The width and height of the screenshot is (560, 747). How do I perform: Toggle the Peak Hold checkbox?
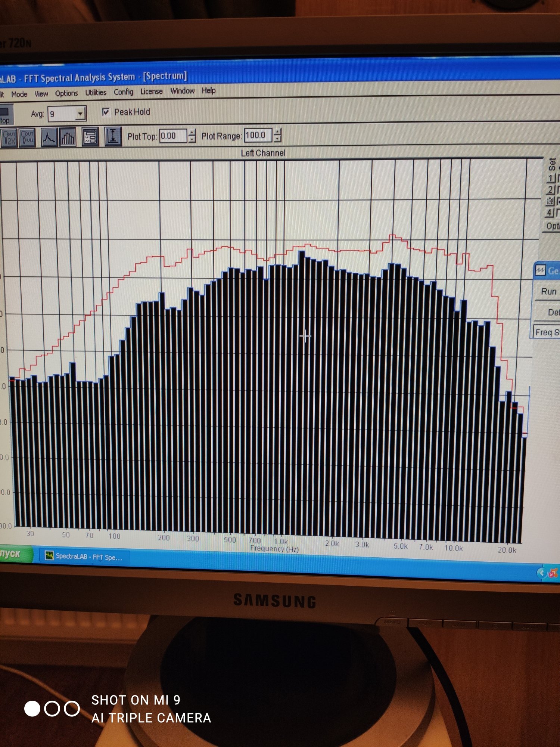[106, 112]
